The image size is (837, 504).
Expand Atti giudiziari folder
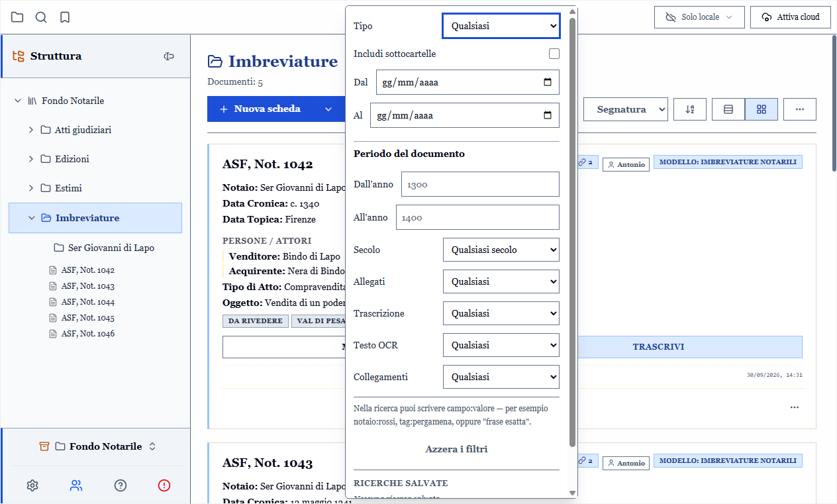31,130
